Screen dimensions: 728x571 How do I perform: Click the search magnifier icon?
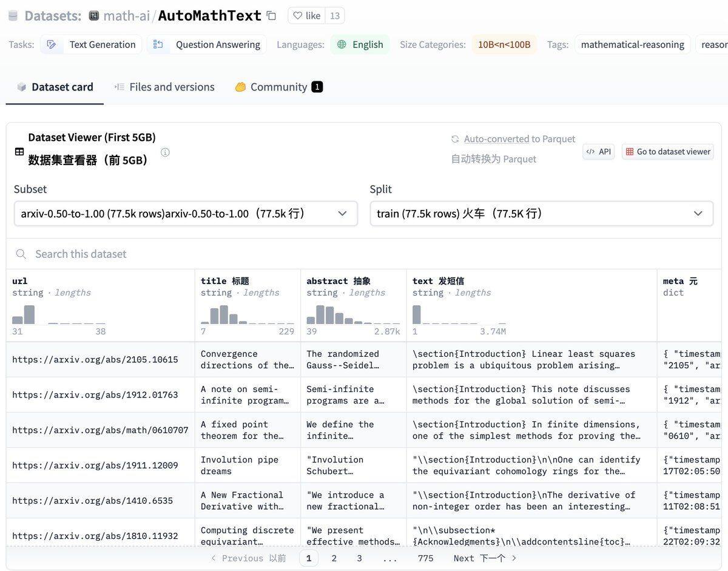click(21, 254)
